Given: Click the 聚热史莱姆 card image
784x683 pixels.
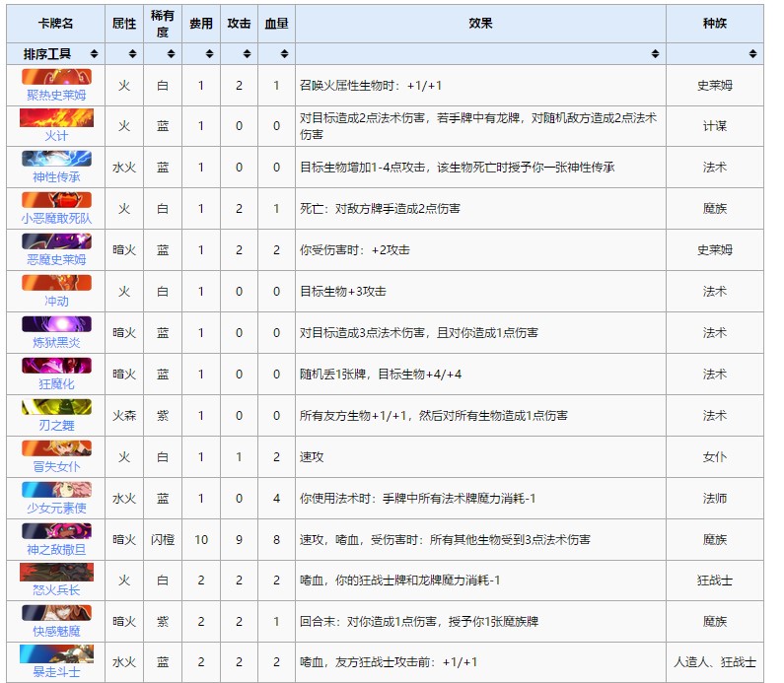Looking at the screenshot, I should click(x=55, y=77).
